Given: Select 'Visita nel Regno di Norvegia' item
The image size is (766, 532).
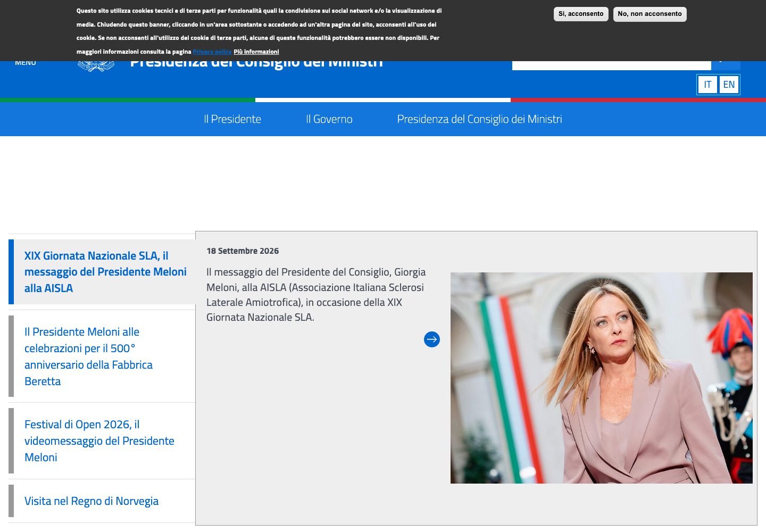Looking at the screenshot, I should pyautogui.click(x=102, y=501).
